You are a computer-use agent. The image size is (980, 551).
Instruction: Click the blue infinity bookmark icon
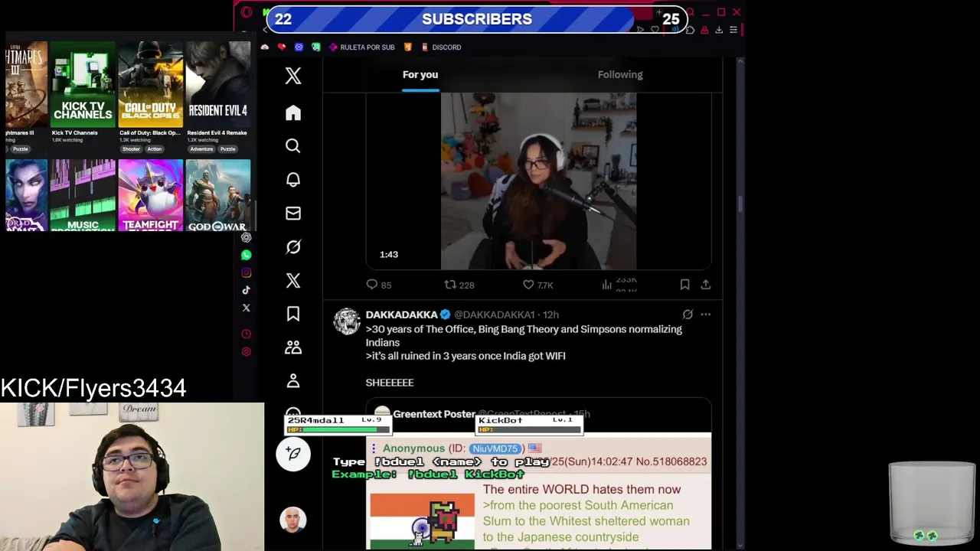pyautogui.click(x=299, y=47)
